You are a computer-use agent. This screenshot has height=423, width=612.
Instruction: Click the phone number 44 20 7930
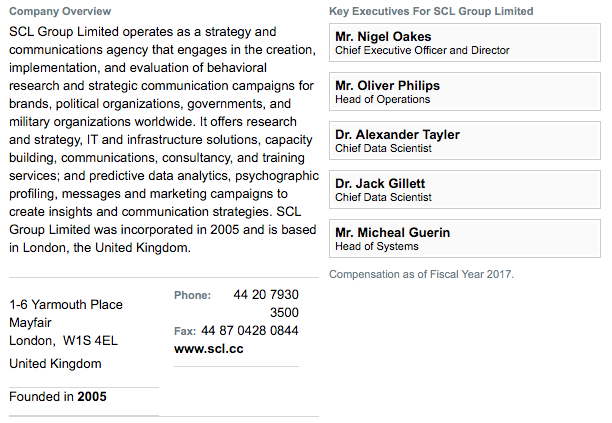(266, 295)
